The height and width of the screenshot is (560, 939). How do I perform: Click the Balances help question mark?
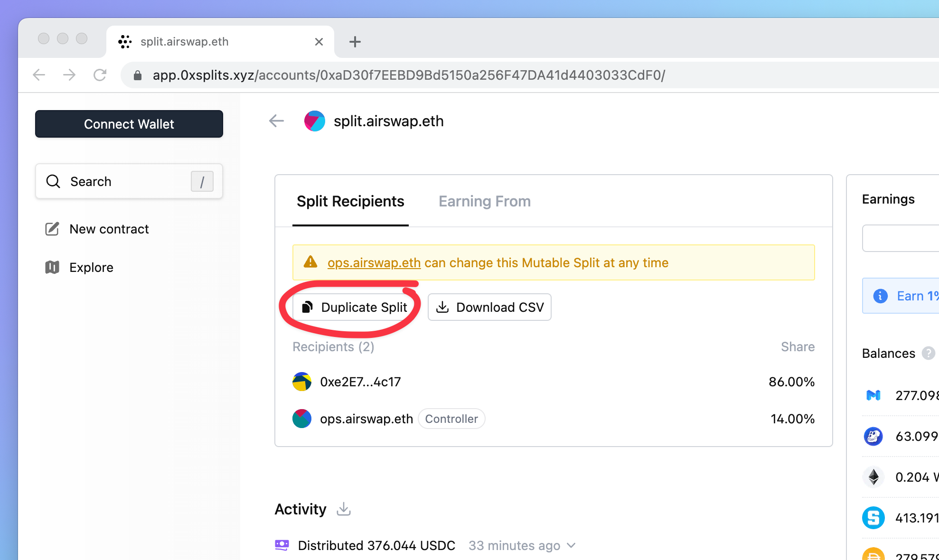[x=928, y=353]
